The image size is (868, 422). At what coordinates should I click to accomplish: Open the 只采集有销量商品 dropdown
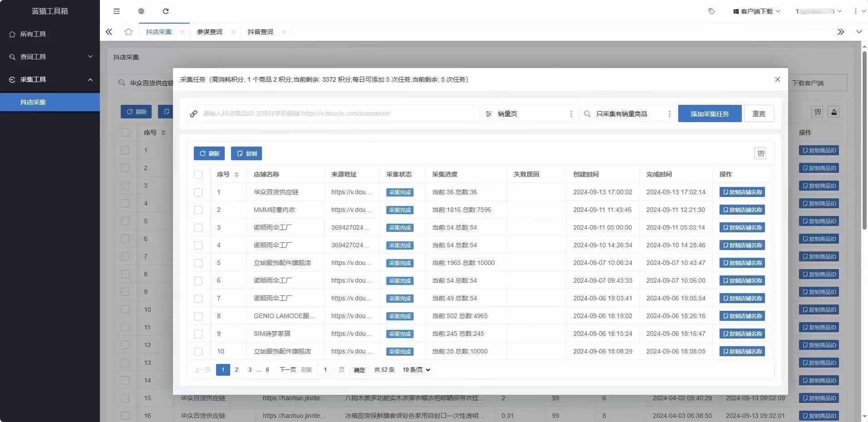coord(628,114)
